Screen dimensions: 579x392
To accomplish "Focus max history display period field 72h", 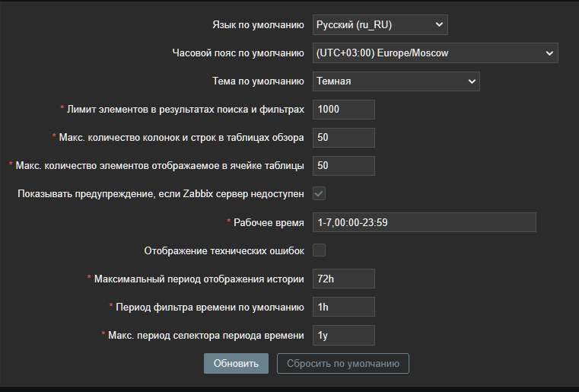I will point(344,279).
